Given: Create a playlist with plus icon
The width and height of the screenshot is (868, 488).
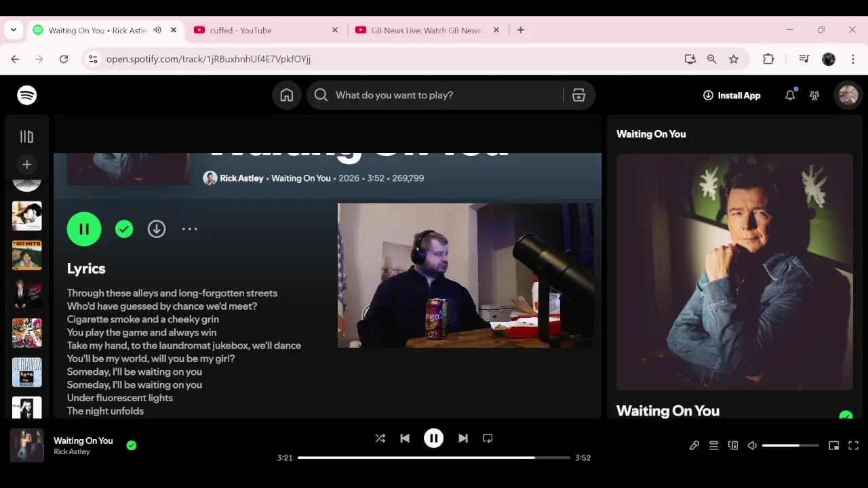Looking at the screenshot, I should click(x=26, y=164).
